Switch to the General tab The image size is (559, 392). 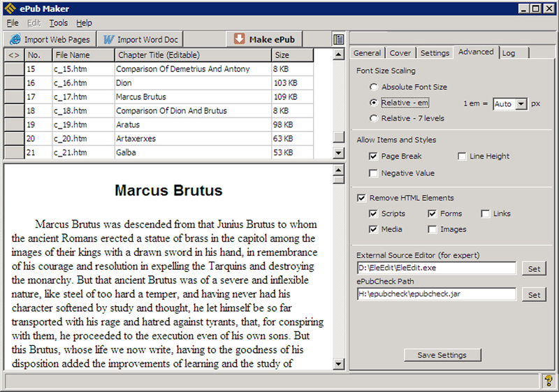(368, 53)
